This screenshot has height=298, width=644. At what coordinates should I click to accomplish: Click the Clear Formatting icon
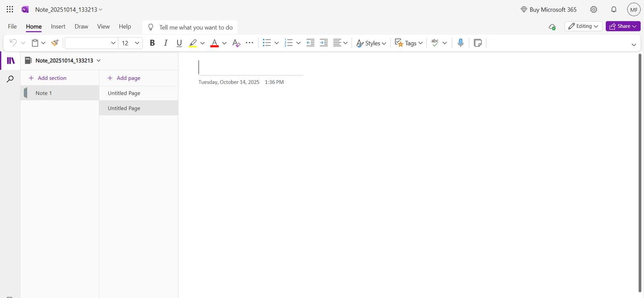pos(236,43)
